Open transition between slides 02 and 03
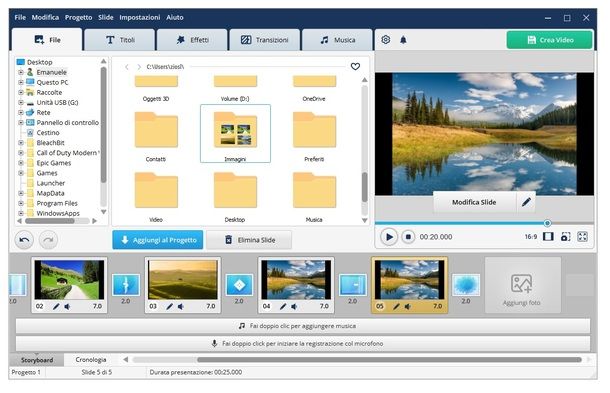 [126, 285]
